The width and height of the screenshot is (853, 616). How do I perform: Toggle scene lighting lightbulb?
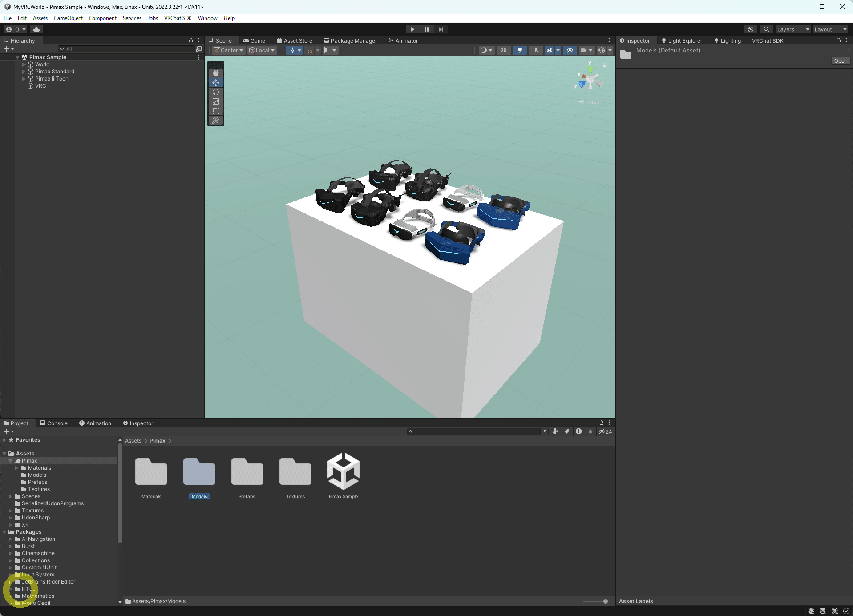(x=519, y=50)
